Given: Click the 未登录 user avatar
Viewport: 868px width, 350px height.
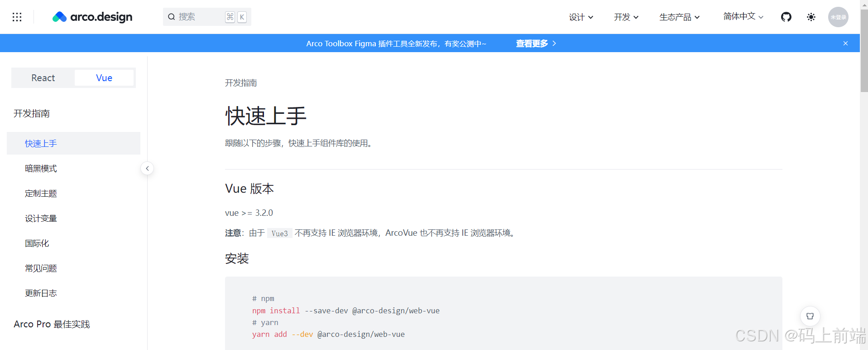Looking at the screenshot, I should 838,17.
